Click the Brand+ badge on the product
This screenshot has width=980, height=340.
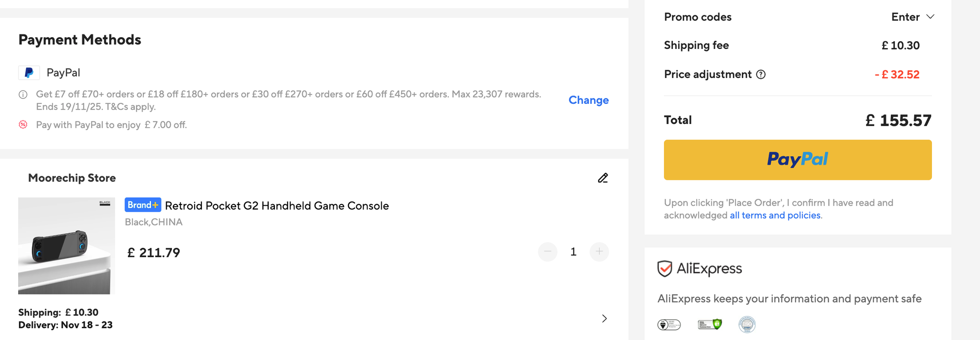[143, 205]
